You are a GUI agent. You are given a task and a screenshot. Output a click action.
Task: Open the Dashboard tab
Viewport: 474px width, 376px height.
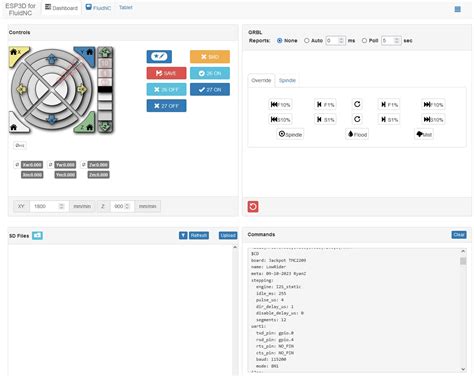61,8
